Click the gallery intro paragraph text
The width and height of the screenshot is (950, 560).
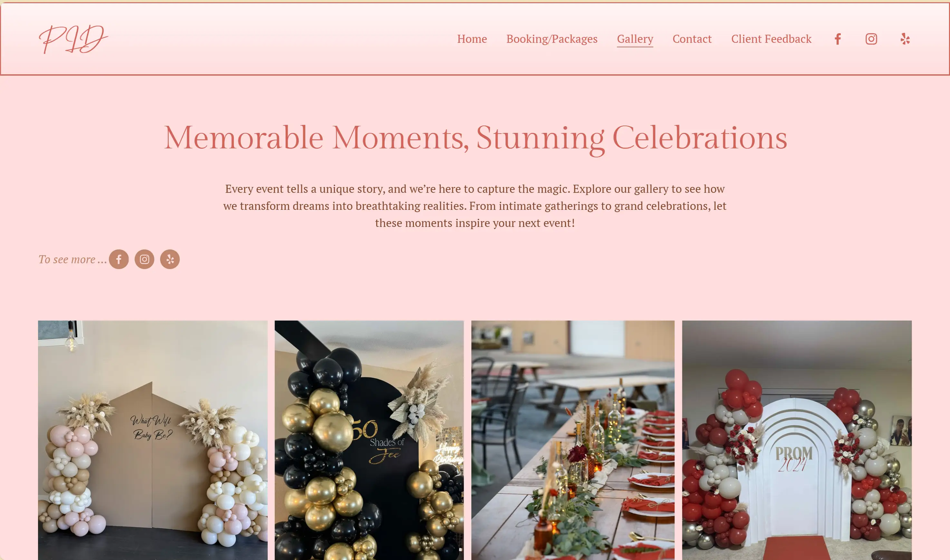[x=475, y=206]
